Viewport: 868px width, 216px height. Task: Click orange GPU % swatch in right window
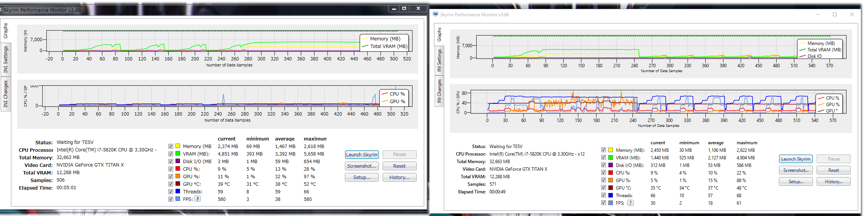coord(611,180)
